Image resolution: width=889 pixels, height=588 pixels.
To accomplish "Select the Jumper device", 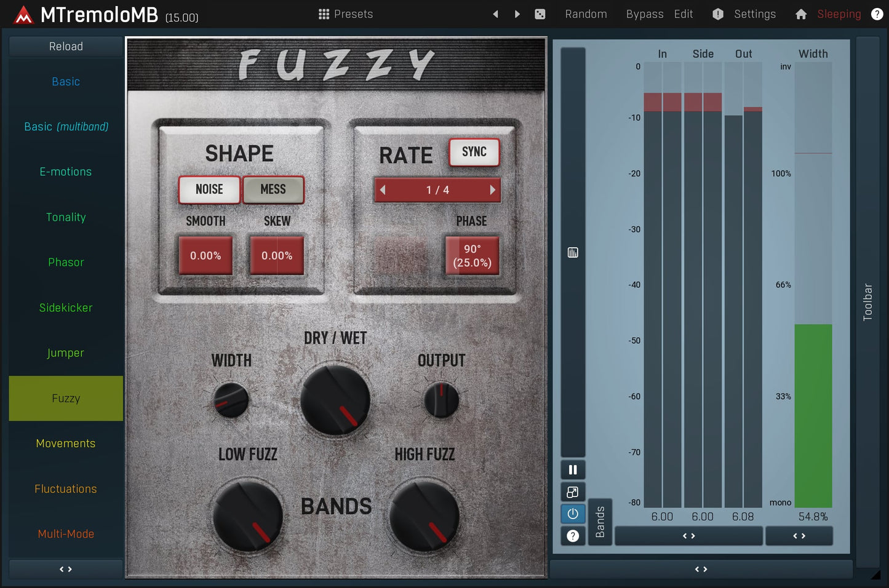I will pos(66,353).
